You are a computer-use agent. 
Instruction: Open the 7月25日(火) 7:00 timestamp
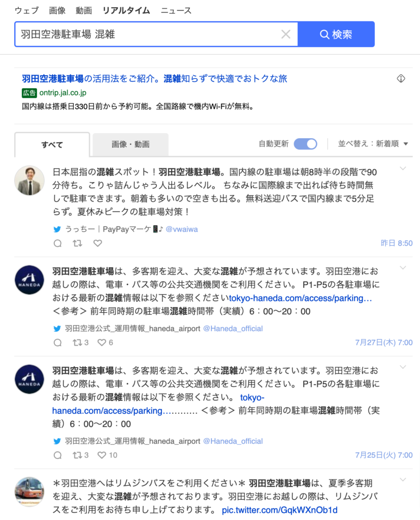384,455
